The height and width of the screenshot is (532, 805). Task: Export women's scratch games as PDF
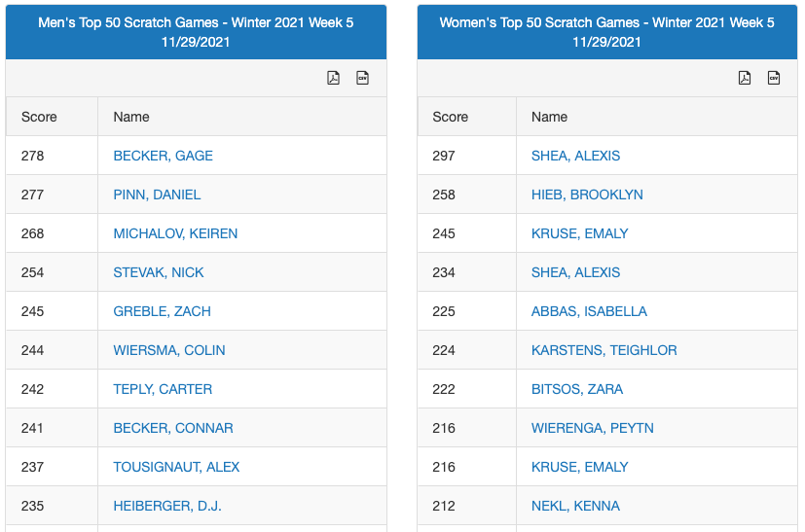[745, 78]
